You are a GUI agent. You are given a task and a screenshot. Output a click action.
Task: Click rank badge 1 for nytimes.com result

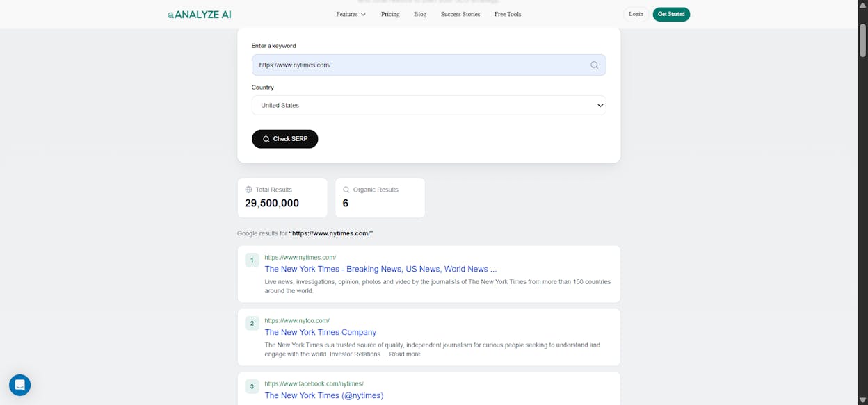pyautogui.click(x=252, y=260)
